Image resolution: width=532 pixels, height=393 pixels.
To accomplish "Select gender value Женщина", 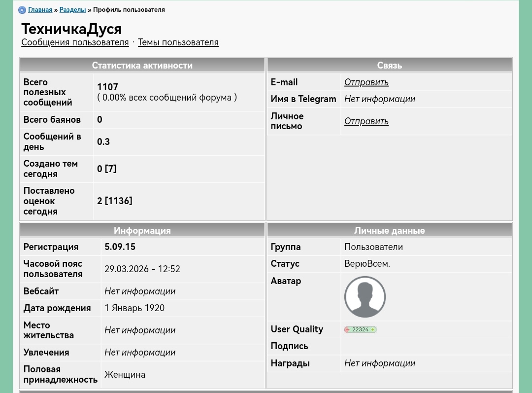I will 125,375.
